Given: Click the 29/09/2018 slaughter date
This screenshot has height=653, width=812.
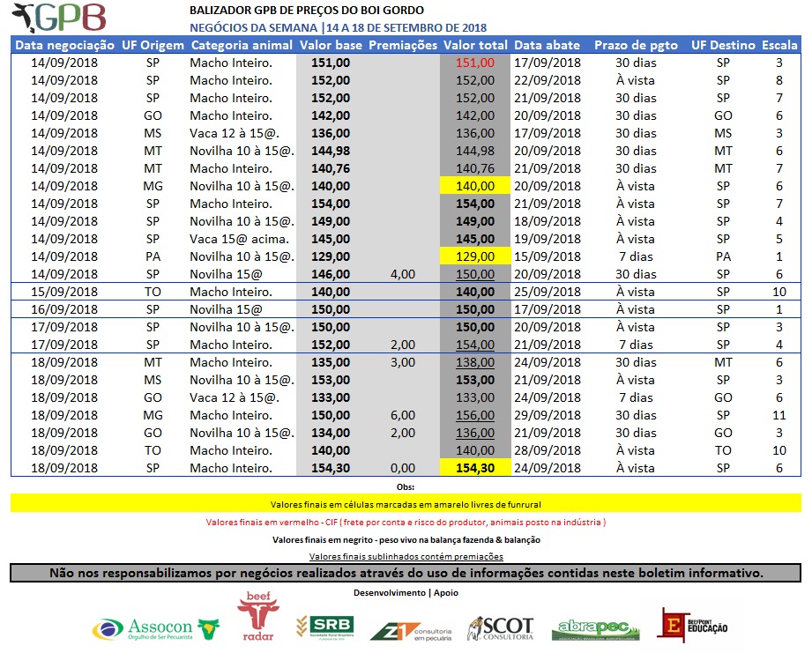Looking at the screenshot, I should pyautogui.click(x=548, y=415).
